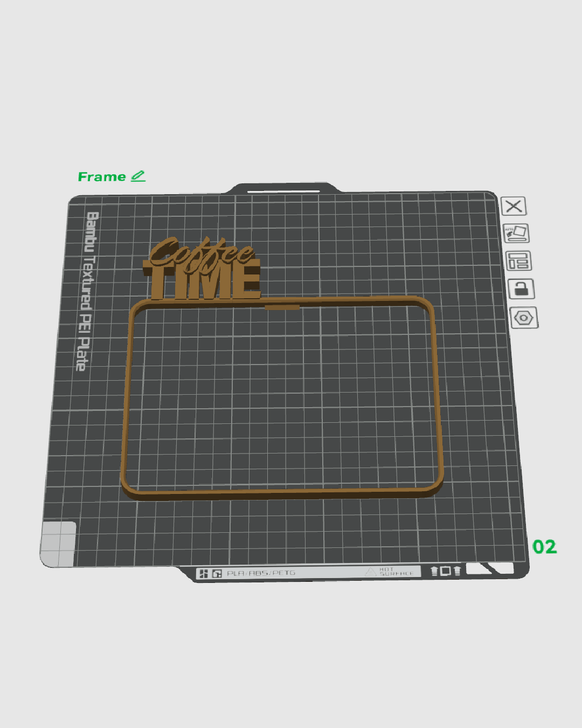The image size is (582, 728).
Task: Click the auto-orient plate icon
Action: (x=517, y=233)
